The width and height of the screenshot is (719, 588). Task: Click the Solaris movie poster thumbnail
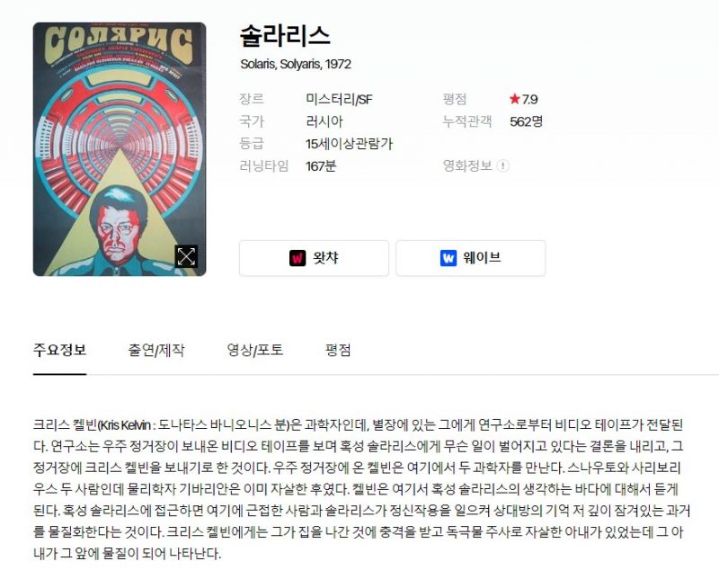(120, 149)
